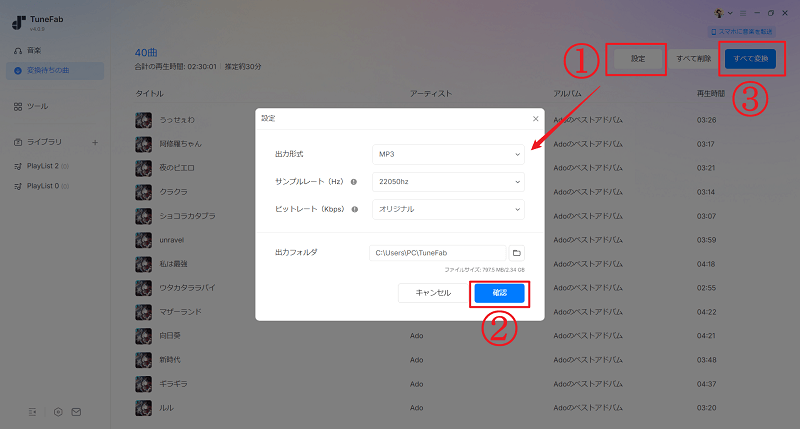Open the ツール tools section
The image size is (800, 429).
(x=31, y=106)
